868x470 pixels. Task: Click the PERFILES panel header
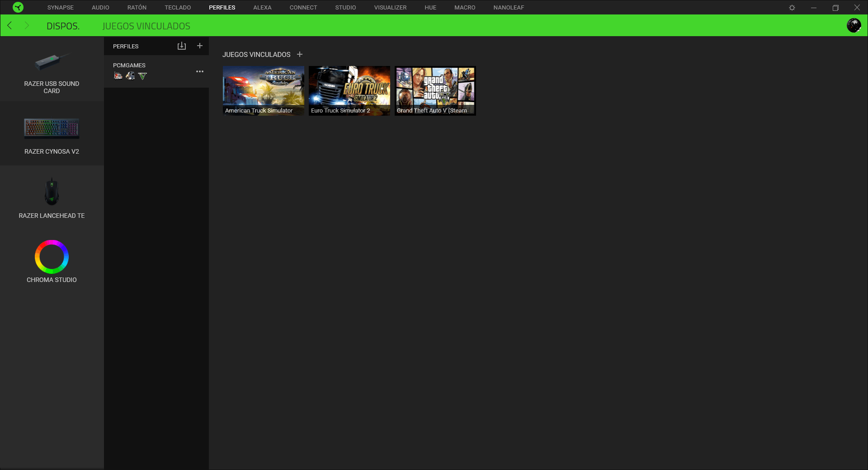coord(126,46)
